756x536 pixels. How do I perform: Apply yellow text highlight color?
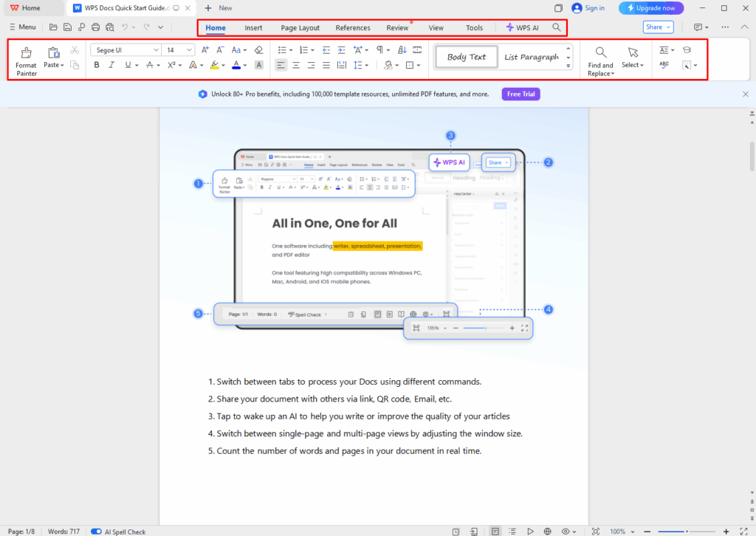coord(214,65)
